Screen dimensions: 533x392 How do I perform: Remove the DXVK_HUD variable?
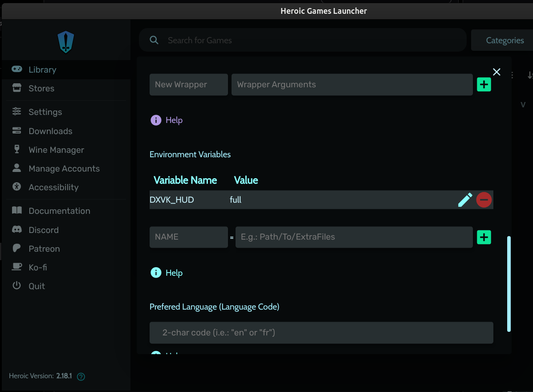point(484,200)
